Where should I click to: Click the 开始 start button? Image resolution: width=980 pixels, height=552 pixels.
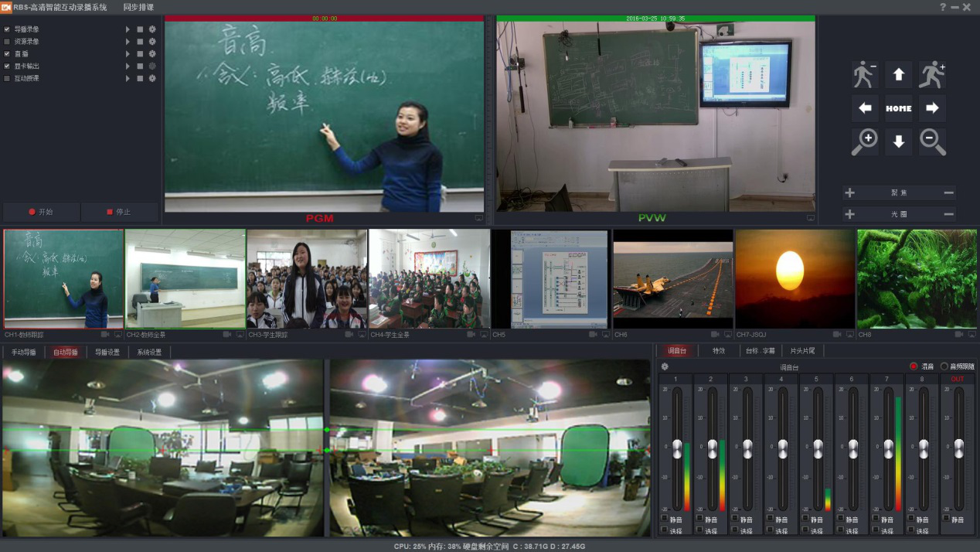[42, 212]
